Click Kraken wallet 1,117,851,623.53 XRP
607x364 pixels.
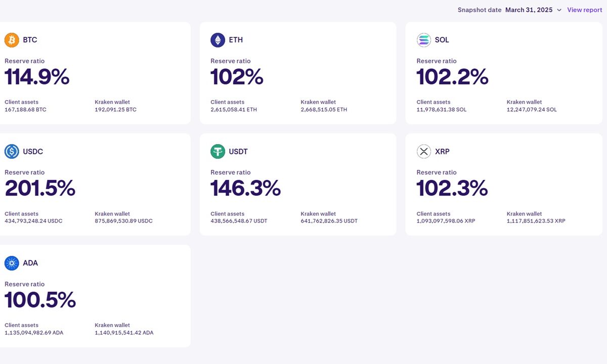pos(536,221)
